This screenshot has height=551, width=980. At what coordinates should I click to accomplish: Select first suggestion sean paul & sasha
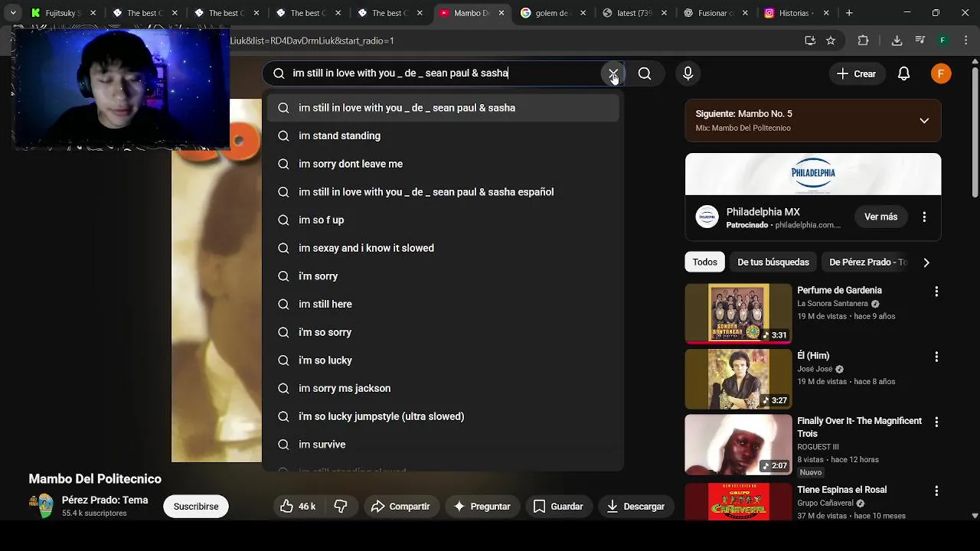[x=443, y=108]
